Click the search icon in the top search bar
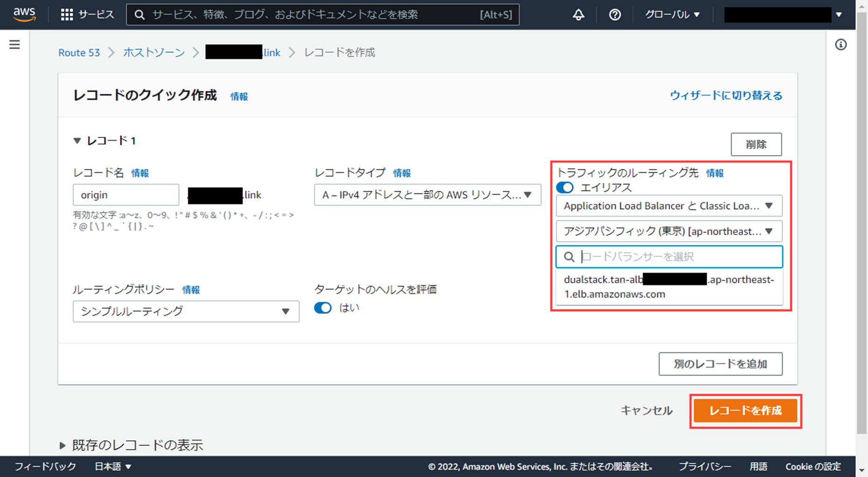The width and height of the screenshot is (868, 477). 139,14
